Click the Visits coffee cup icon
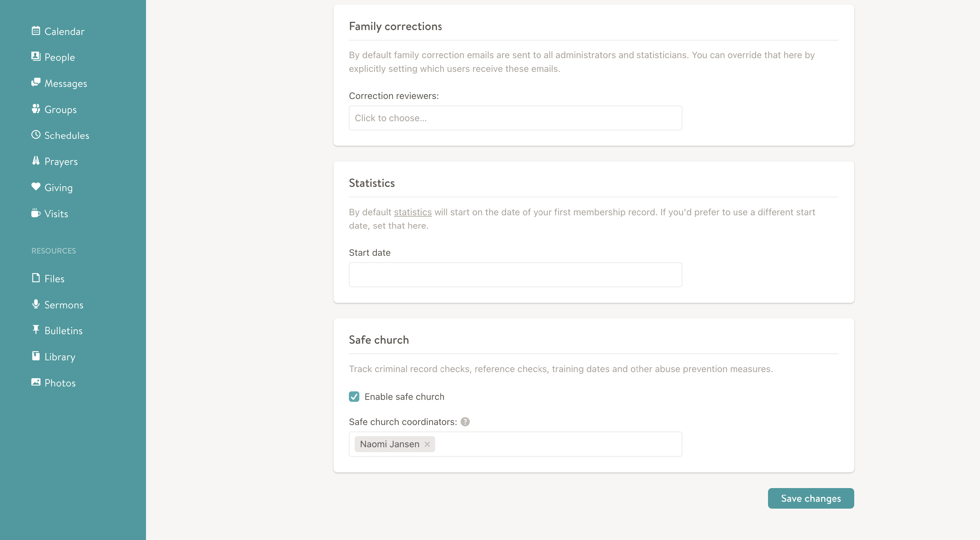 tap(36, 213)
